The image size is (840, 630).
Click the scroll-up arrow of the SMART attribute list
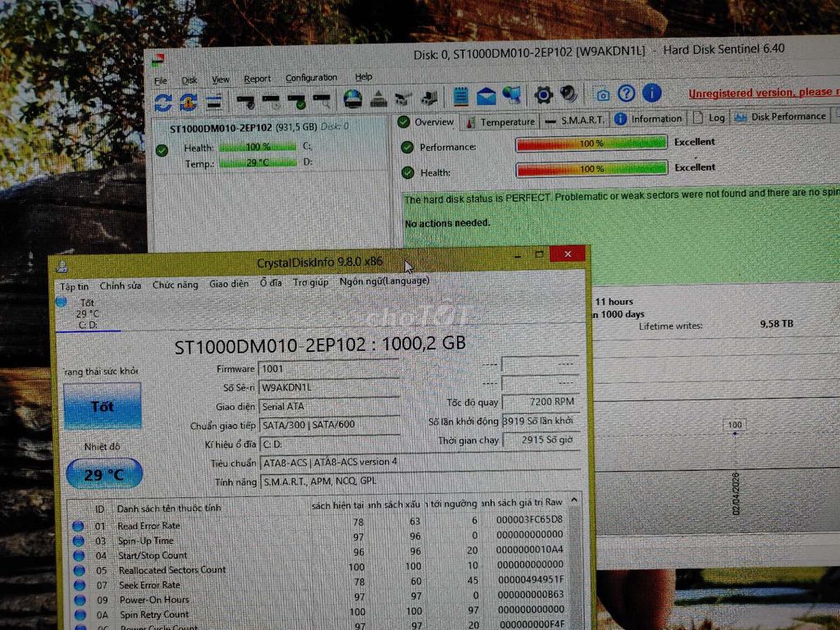click(573, 500)
